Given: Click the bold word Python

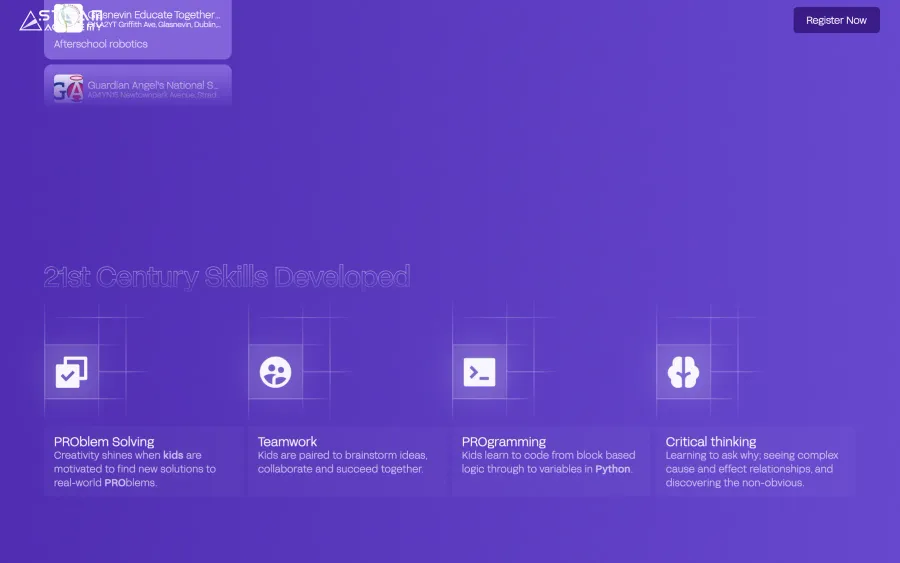Looking at the screenshot, I should point(612,469).
